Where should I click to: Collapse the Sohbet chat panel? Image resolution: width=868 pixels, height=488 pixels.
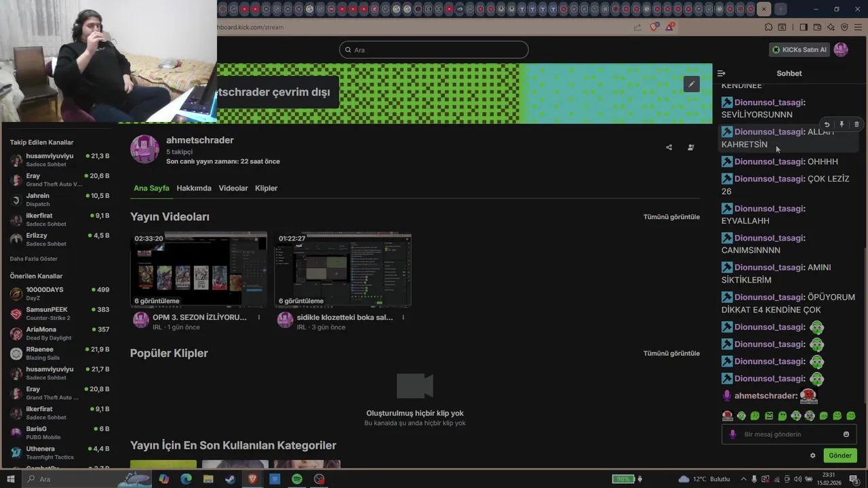pyautogui.click(x=722, y=73)
